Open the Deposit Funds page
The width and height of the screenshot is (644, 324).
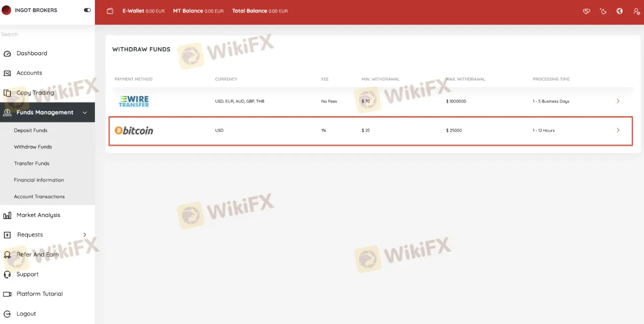coord(30,130)
